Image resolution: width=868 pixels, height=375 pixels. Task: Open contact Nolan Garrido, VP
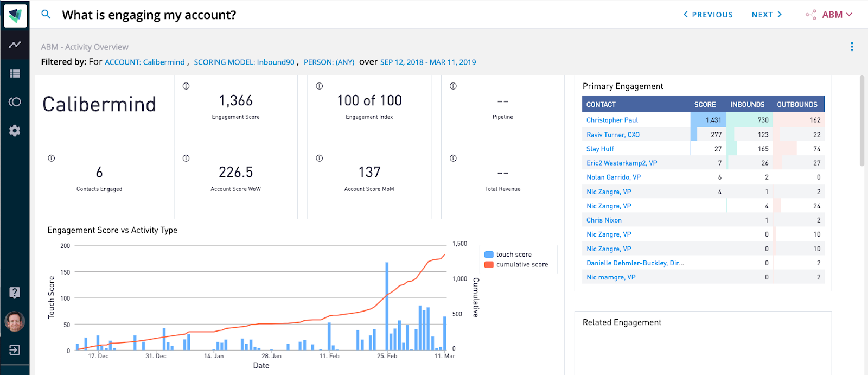(x=614, y=177)
